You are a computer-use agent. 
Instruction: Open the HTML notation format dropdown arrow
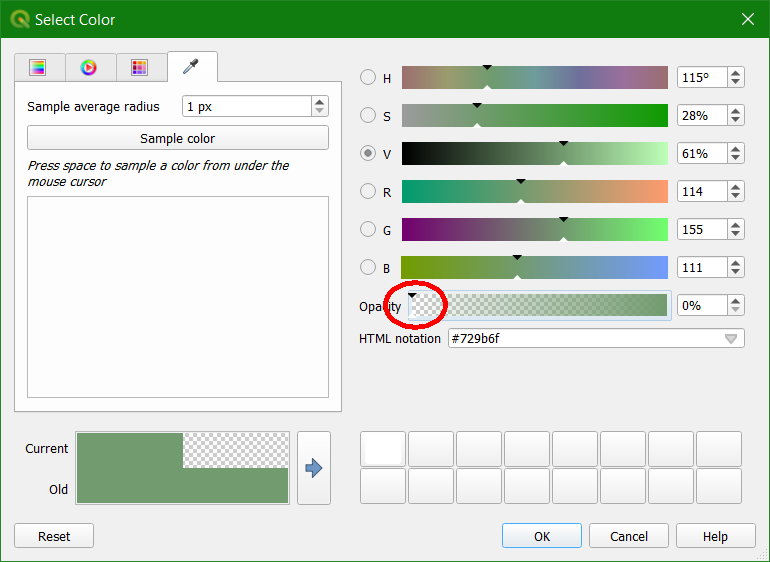click(731, 338)
